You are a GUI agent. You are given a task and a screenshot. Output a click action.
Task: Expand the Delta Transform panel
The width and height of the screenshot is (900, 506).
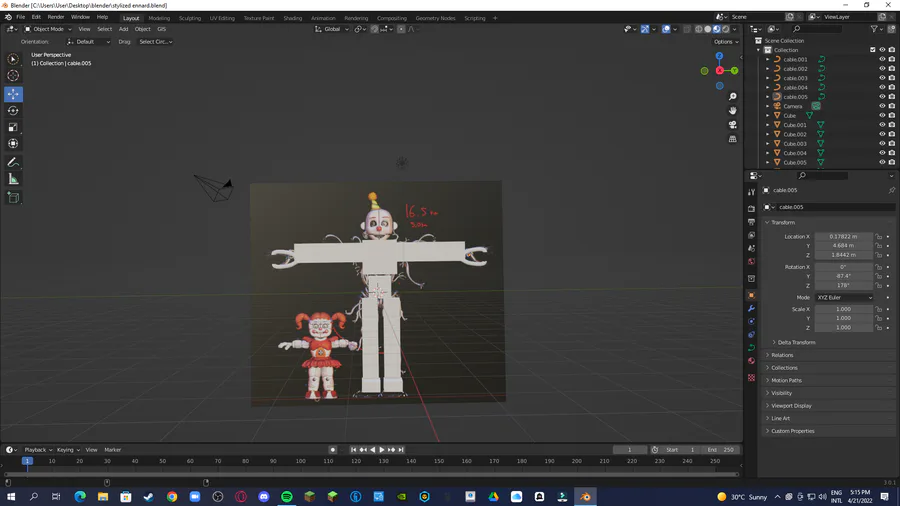pos(796,342)
